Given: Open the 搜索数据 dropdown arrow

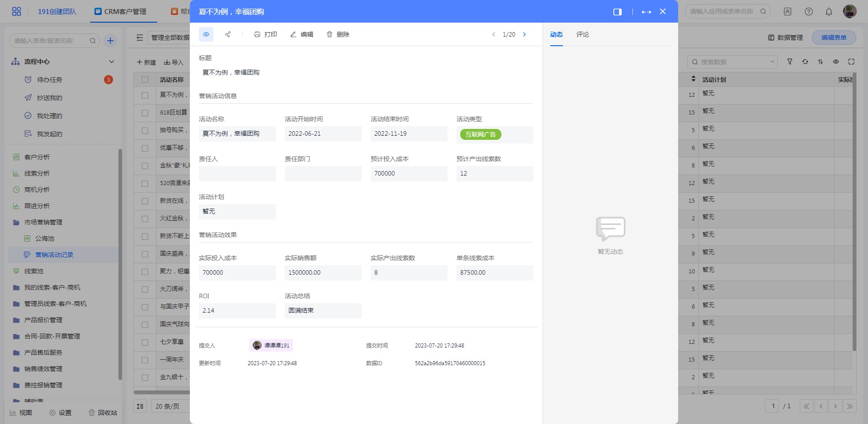Looking at the screenshot, I should [x=772, y=62].
